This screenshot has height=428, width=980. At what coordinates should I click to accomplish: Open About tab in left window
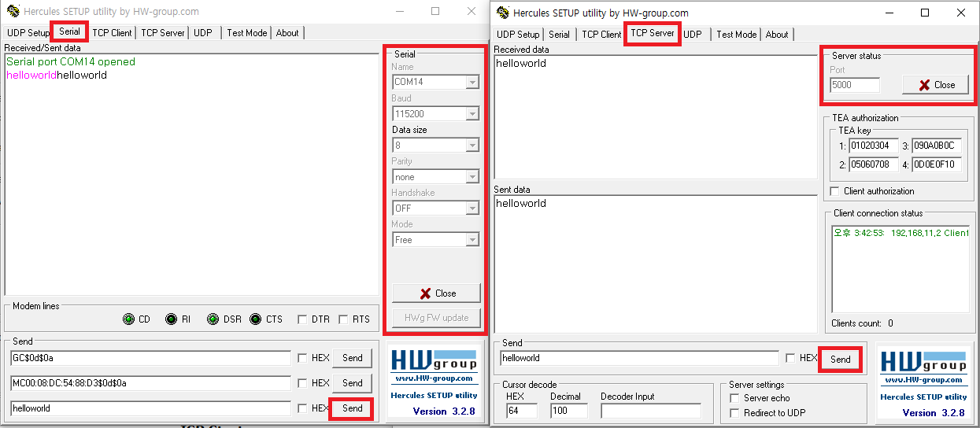(x=287, y=33)
